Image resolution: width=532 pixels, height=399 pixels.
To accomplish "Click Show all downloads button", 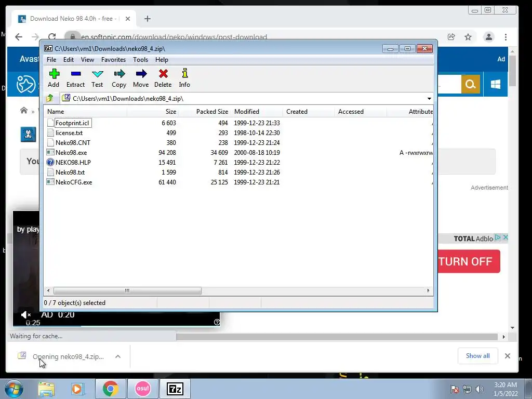I will pos(477,356).
